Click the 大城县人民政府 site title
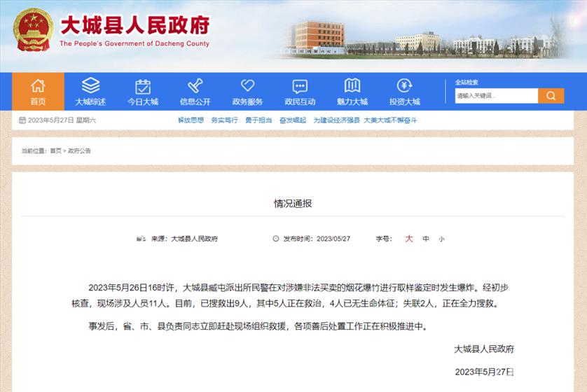 point(135,25)
